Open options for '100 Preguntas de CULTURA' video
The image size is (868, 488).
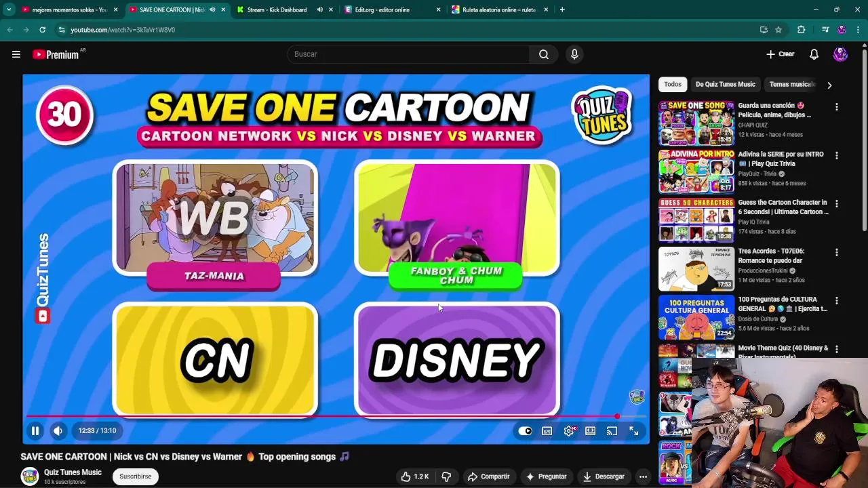click(836, 300)
